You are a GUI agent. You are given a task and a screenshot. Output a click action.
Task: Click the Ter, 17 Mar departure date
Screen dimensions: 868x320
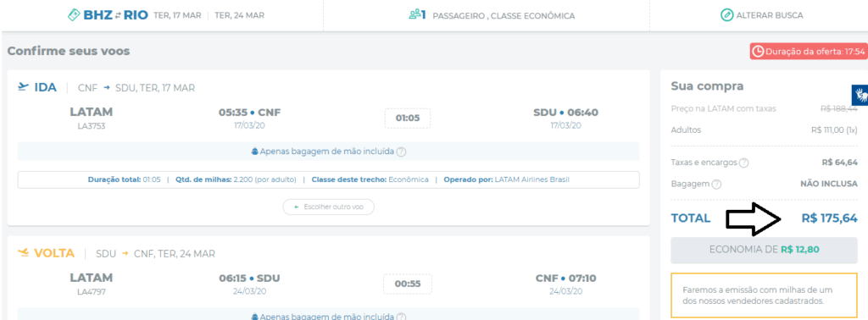(177, 15)
